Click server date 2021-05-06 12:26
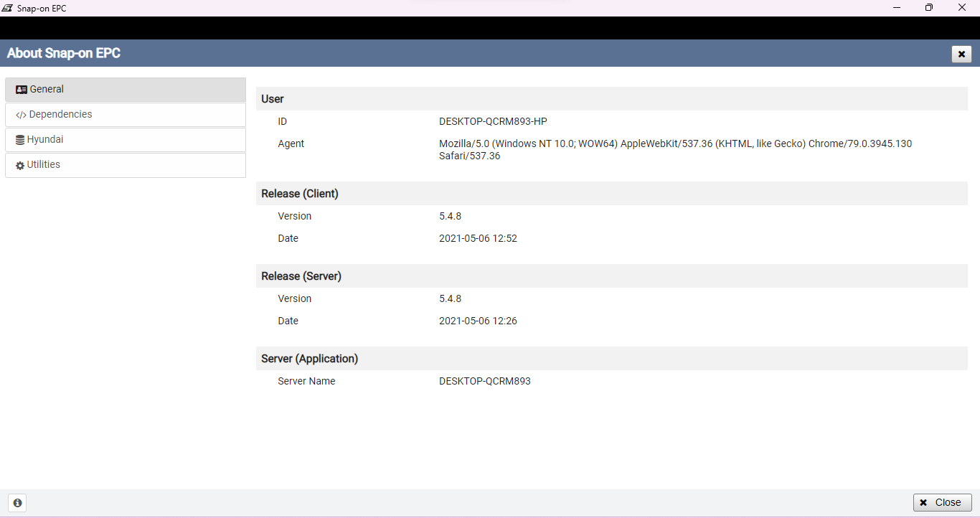 [x=478, y=321]
